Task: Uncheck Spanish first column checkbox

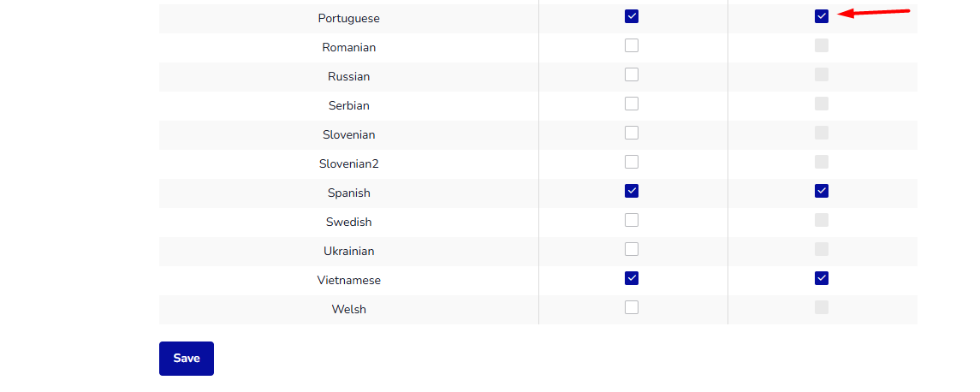Action: pos(632,192)
